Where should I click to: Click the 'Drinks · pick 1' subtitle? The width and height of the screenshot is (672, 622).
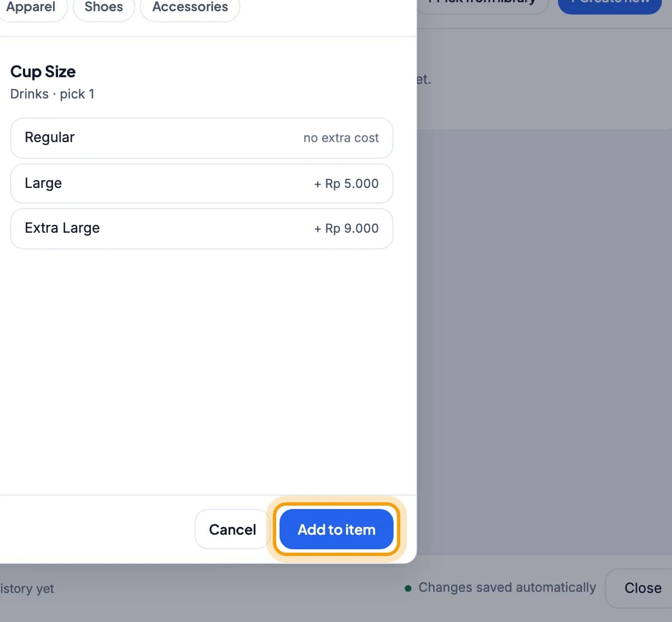click(x=53, y=94)
